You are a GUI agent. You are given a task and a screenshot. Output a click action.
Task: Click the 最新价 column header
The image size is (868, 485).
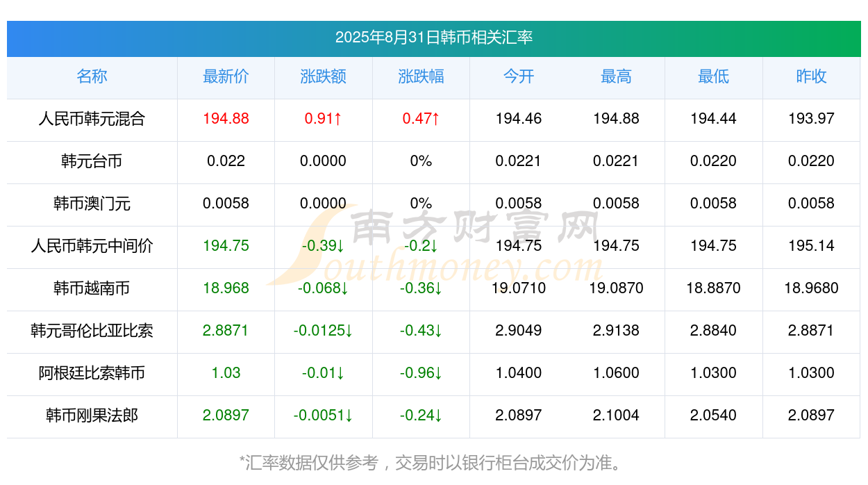coord(226,76)
